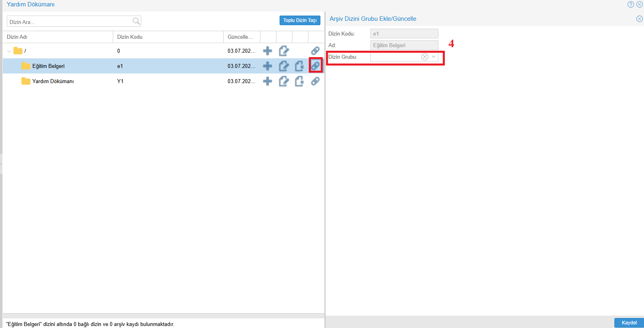Edit the Yardım Dökümanı directory
Viewport: 644px width, 328px height.
(284, 81)
